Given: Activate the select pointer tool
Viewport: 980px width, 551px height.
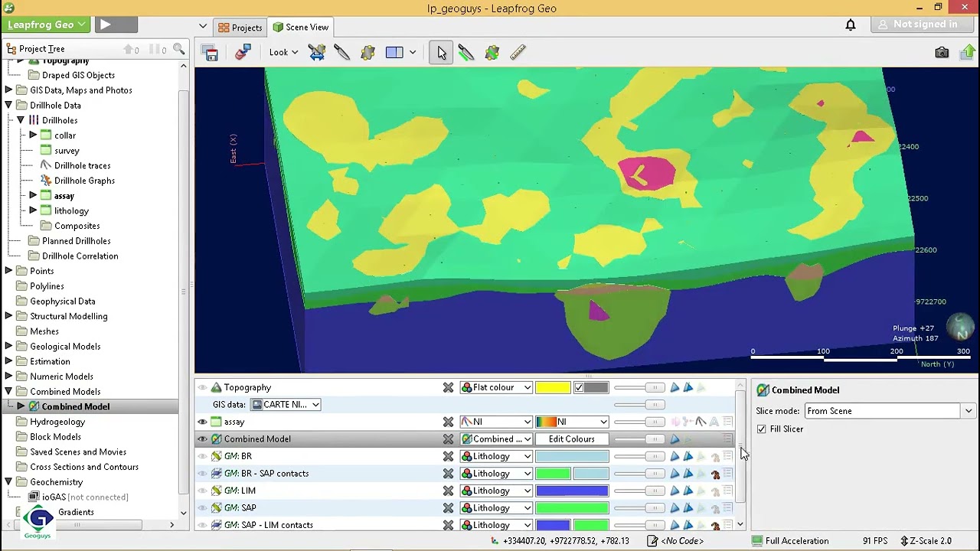Looking at the screenshot, I should (441, 52).
